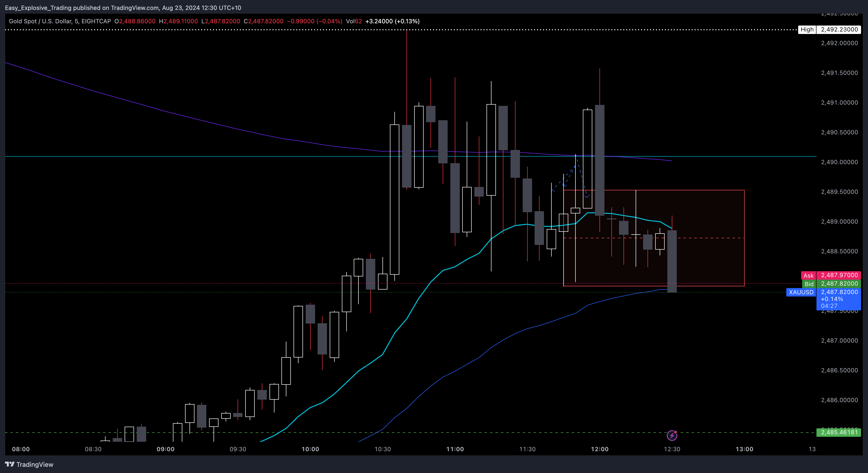Click the +3.24000 (+0.13%) value

(x=392, y=21)
